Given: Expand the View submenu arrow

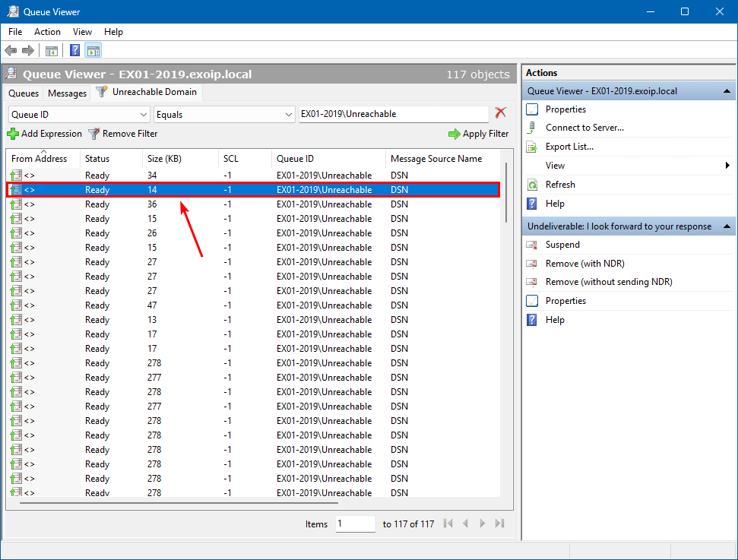Looking at the screenshot, I should 727,166.
